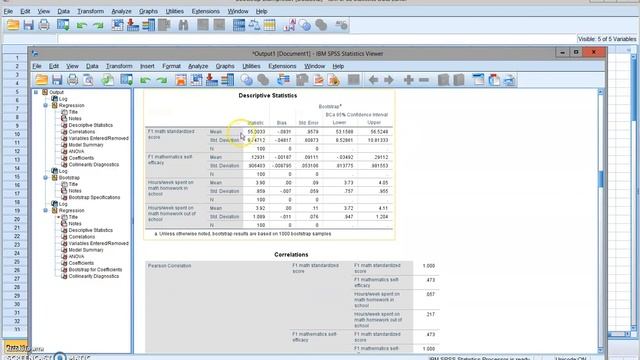
Task: Print icon in Data Editor toolbar
Action: (x=44, y=25)
